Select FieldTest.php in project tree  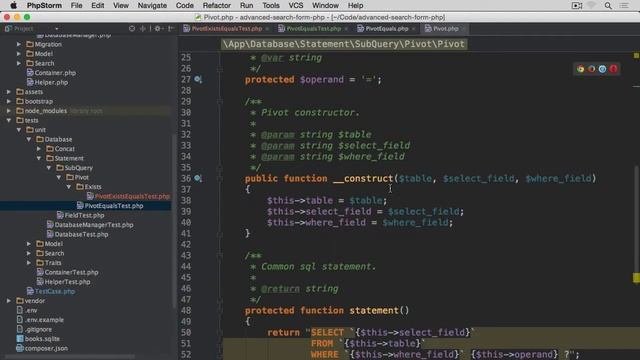(x=84, y=215)
